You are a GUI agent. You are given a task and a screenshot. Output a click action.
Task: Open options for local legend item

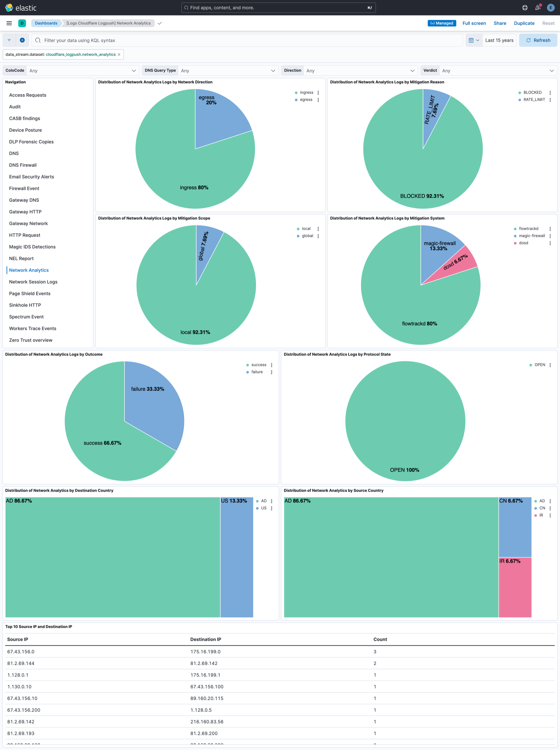click(318, 229)
